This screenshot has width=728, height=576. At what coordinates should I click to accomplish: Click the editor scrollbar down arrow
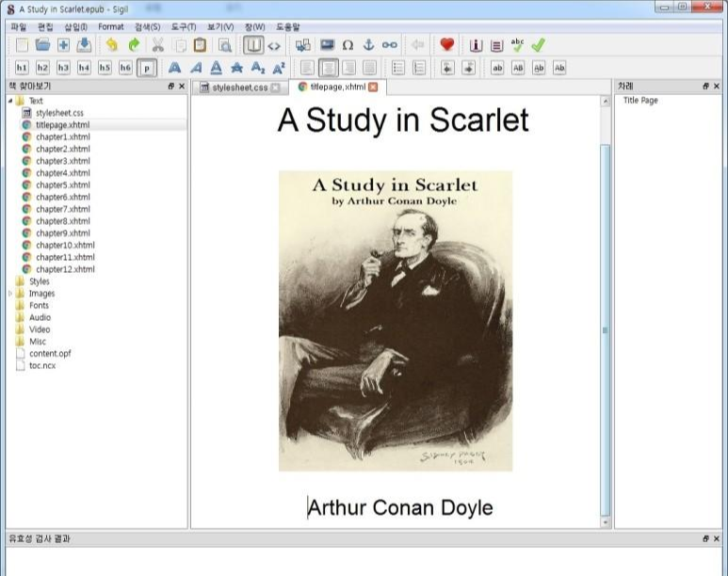coord(605,522)
